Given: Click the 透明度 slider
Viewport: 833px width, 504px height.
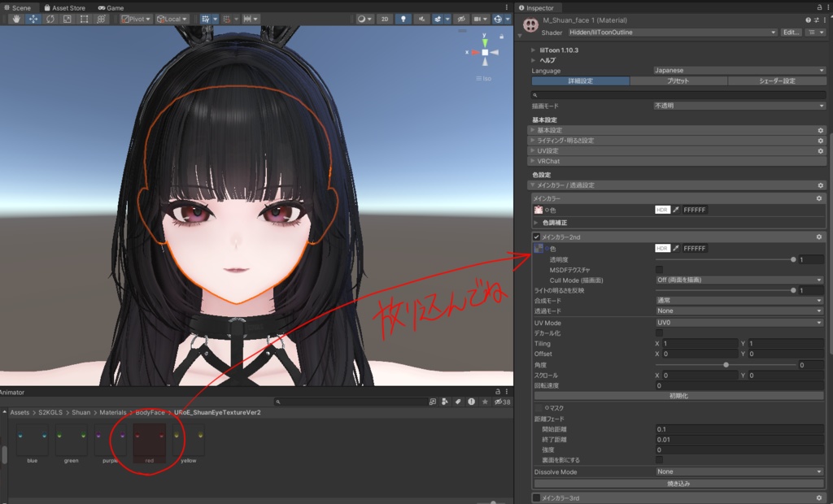Looking at the screenshot, I should [726, 259].
